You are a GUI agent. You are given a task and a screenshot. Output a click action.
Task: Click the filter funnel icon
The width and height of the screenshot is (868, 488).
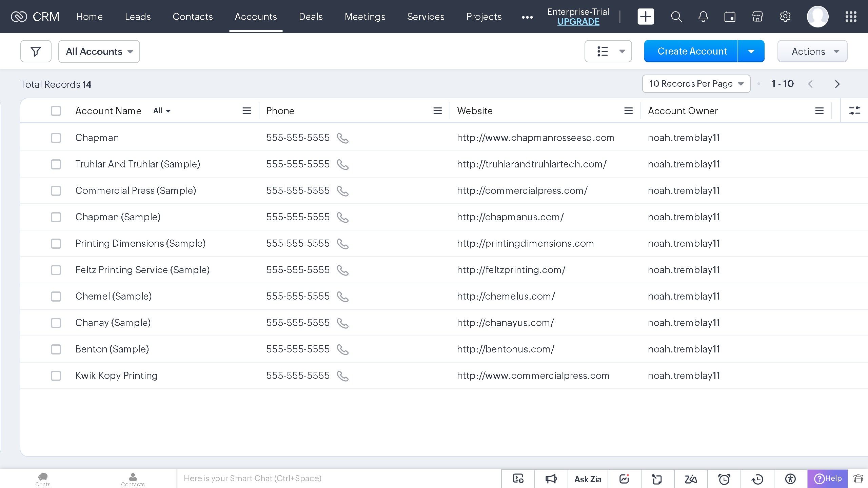click(x=36, y=52)
